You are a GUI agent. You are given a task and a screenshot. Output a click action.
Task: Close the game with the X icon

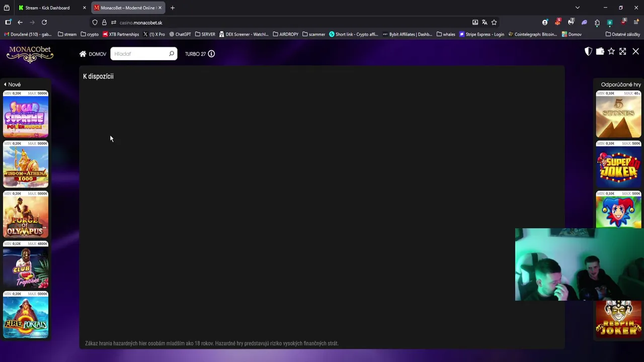(x=635, y=51)
